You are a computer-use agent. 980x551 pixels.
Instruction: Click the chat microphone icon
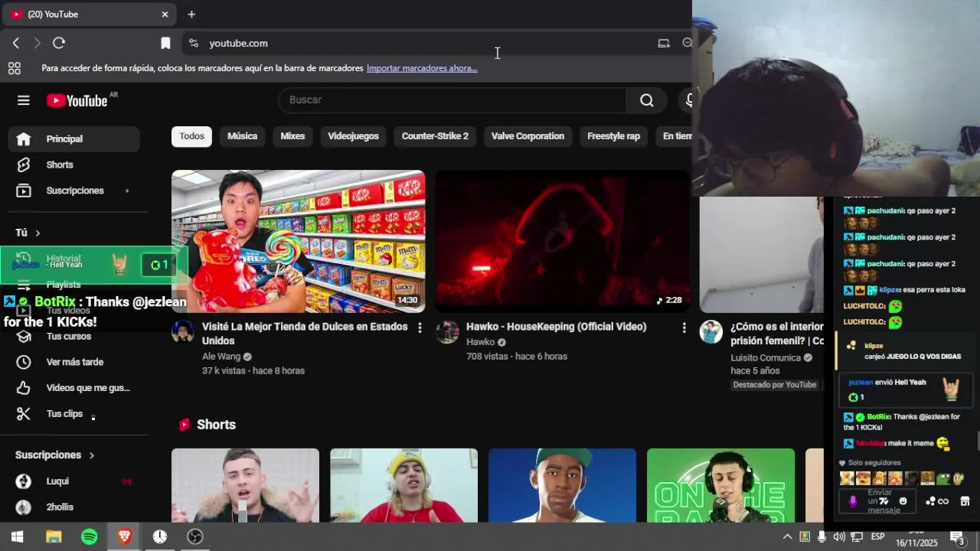pyautogui.click(x=853, y=501)
